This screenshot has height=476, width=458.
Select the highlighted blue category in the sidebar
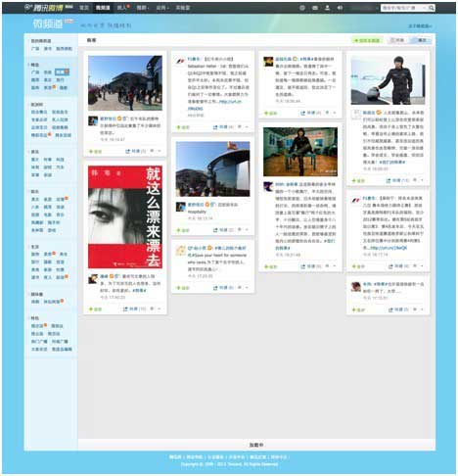click(62, 71)
